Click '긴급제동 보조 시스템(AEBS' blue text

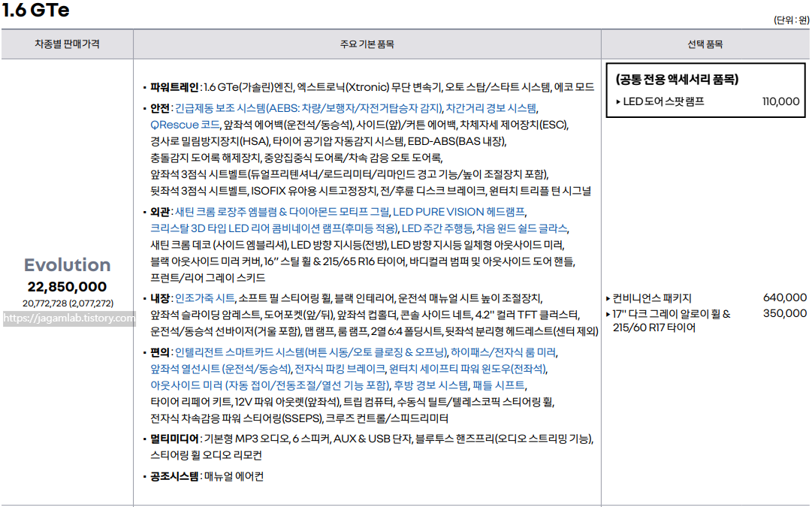tap(235, 108)
